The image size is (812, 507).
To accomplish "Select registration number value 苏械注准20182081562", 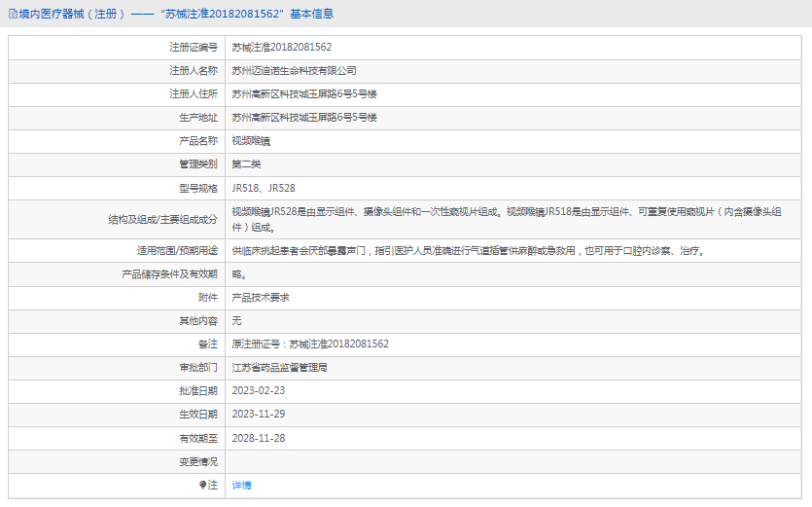I will (x=282, y=47).
